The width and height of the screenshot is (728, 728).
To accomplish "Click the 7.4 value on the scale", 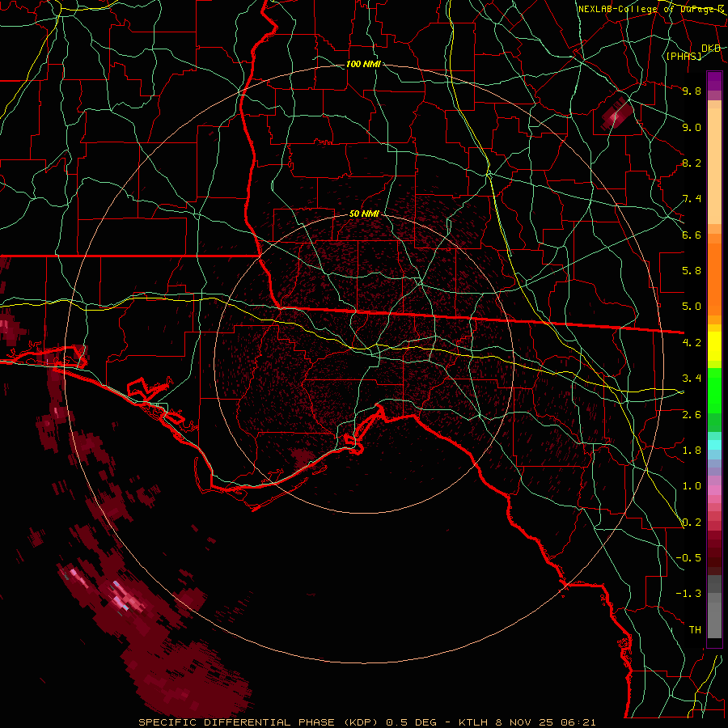I will [x=692, y=199].
